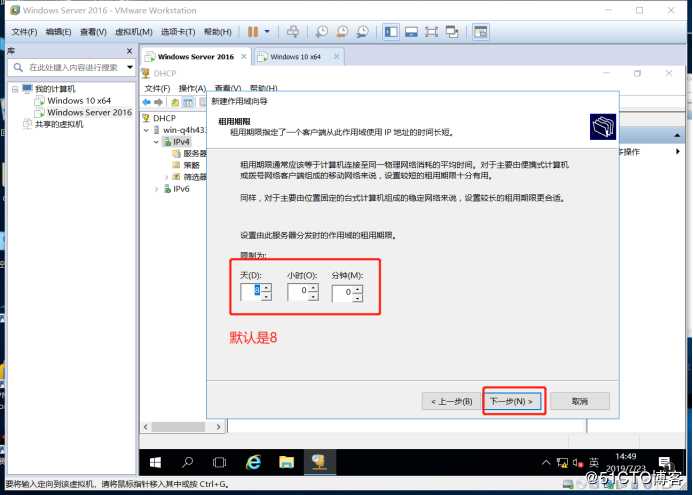Open the power options dropdown beside the pause icon
This screenshot has width=693, height=495.
pyautogui.click(x=267, y=32)
